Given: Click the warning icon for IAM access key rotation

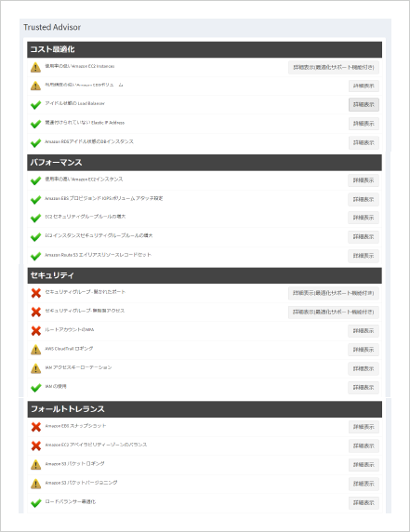Looking at the screenshot, I should (x=35, y=368).
